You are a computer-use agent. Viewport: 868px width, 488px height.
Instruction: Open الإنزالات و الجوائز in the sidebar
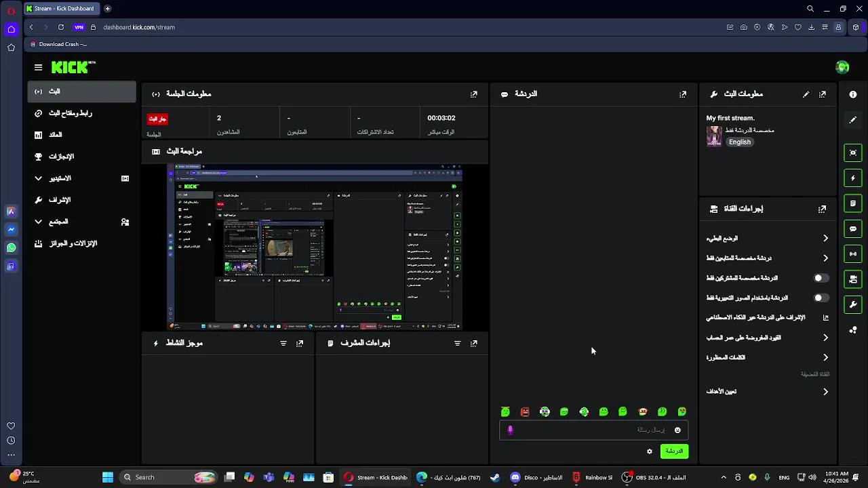click(x=81, y=243)
